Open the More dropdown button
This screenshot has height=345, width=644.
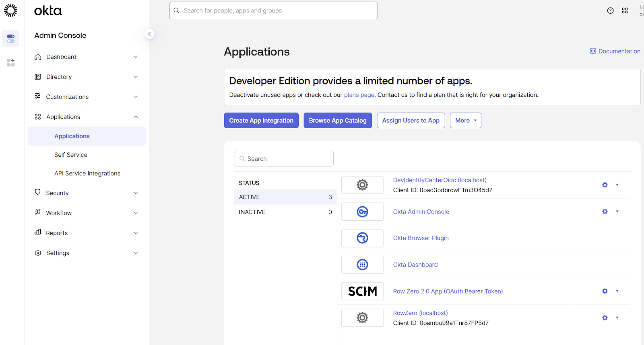pos(465,121)
